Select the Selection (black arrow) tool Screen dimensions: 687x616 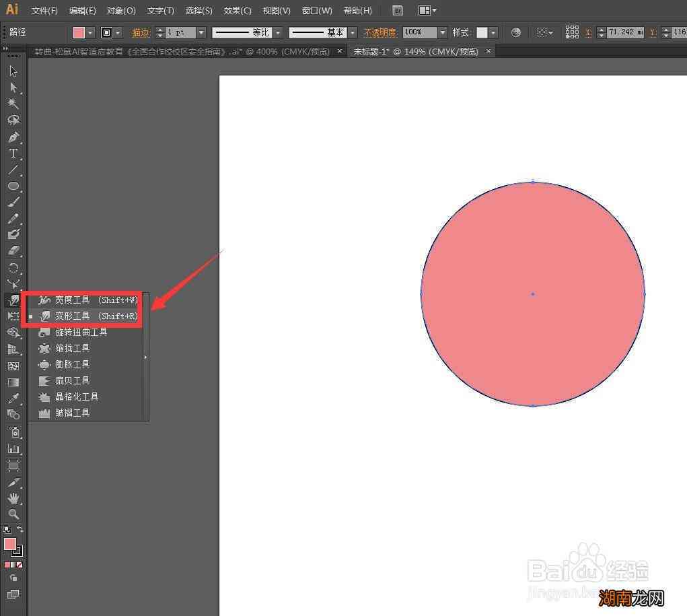click(13, 71)
